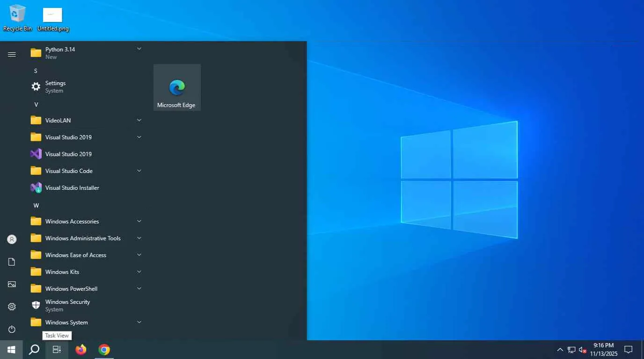Open Pictures icon in Start menu rail
The height and width of the screenshot is (359, 644).
click(x=12, y=284)
